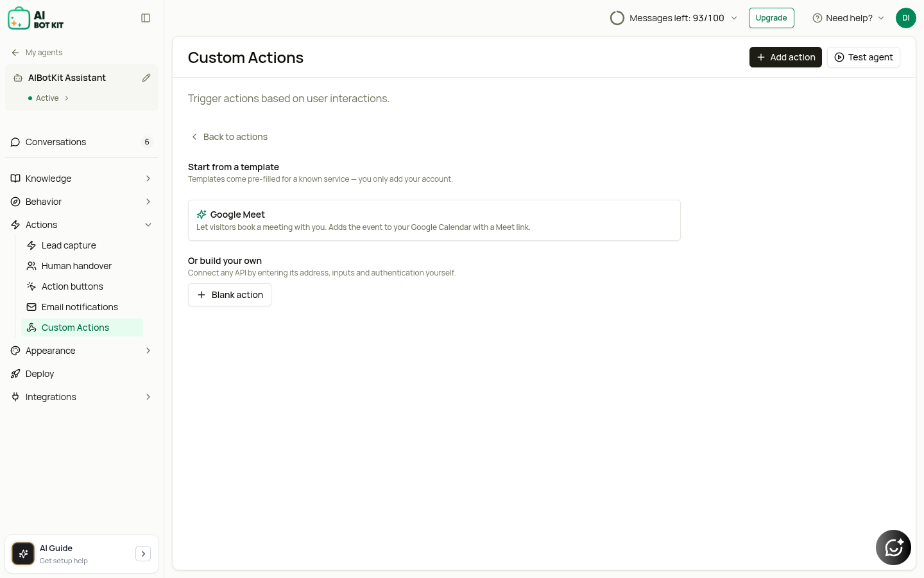Click the Upgrade button
The image size is (924, 578).
point(771,18)
